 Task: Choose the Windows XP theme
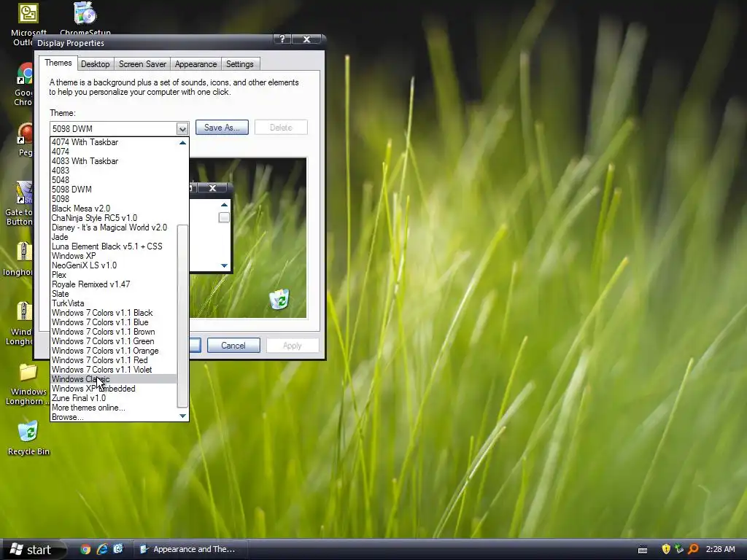coord(113,256)
